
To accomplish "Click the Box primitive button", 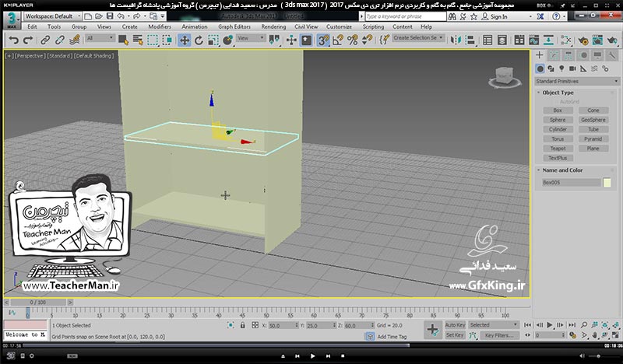I will click(x=558, y=110).
